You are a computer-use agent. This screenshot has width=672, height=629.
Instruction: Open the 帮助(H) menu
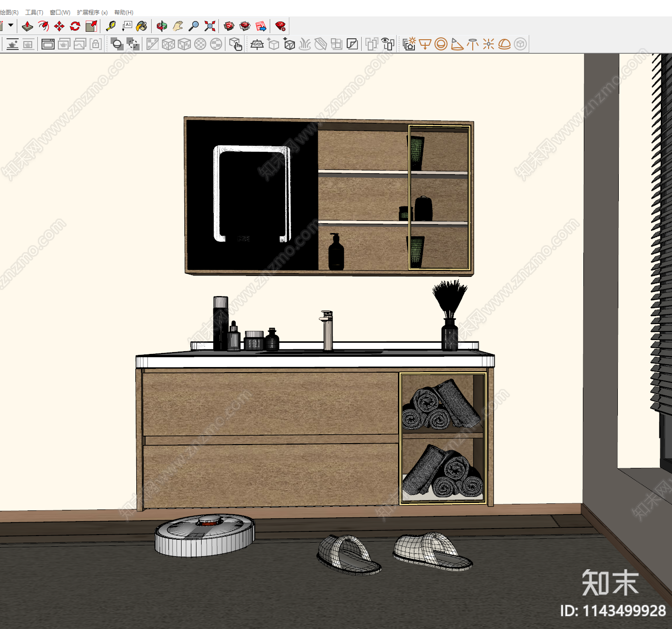pos(124,13)
